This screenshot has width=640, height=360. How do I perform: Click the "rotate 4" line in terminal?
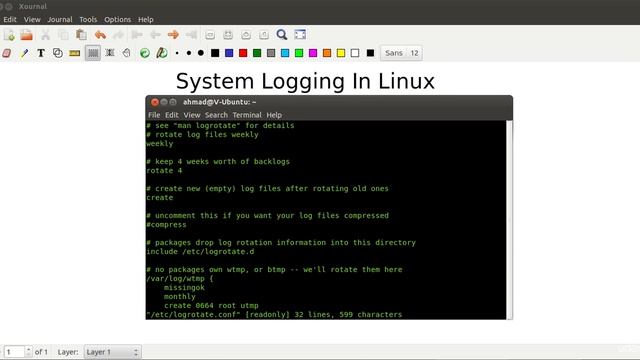coord(164,171)
